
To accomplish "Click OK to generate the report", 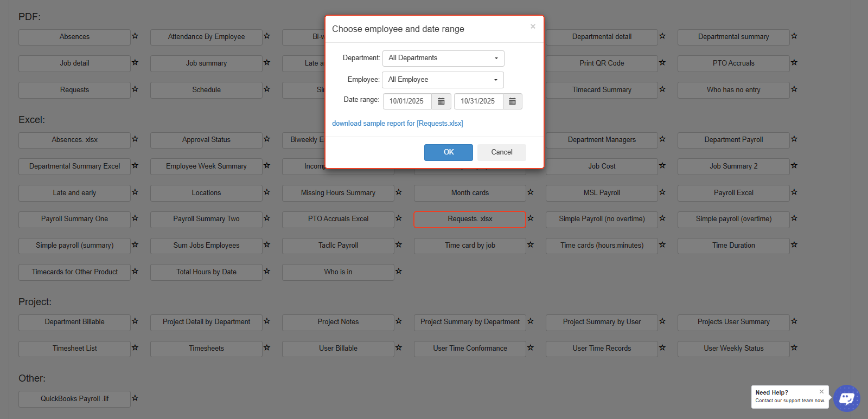I will [x=448, y=152].
